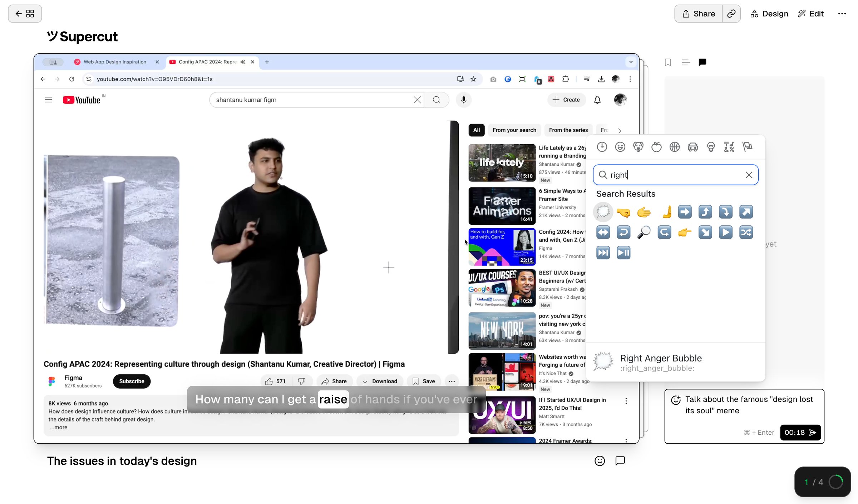
Task: Send comment with 00:18 timestamp button
Action: click(x=800, y=433)
